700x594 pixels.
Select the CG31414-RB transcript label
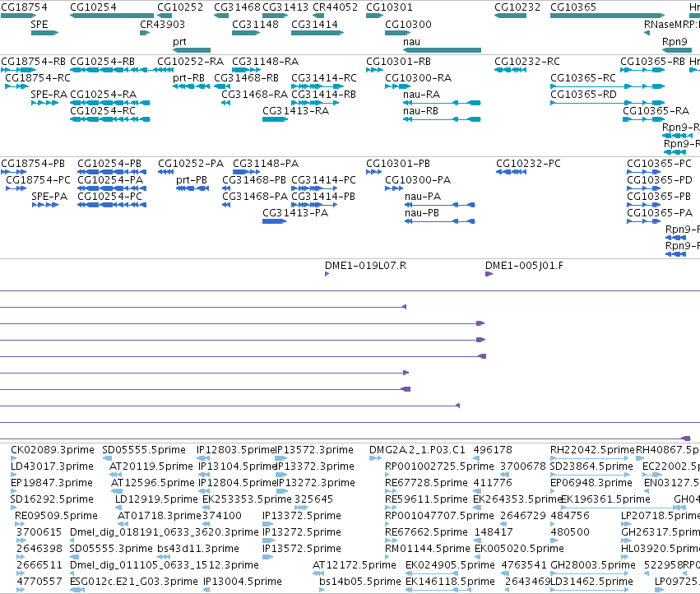[x=323, y=95]
